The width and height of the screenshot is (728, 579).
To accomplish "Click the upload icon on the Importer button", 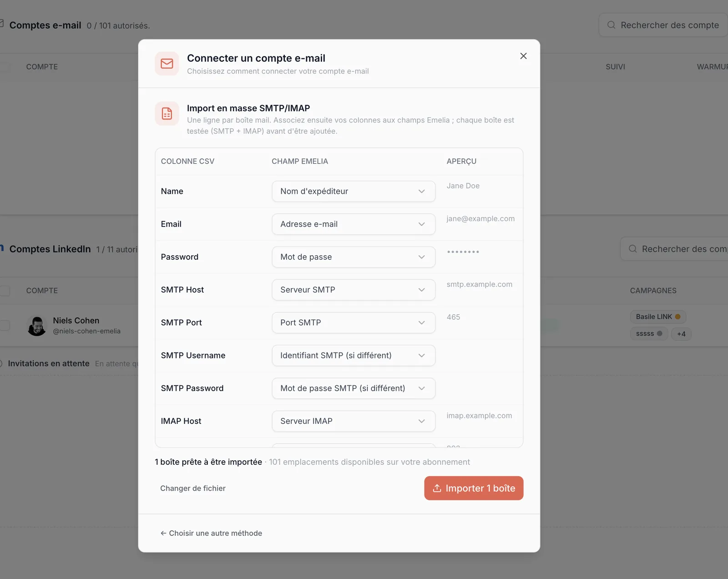I will 437,488.
